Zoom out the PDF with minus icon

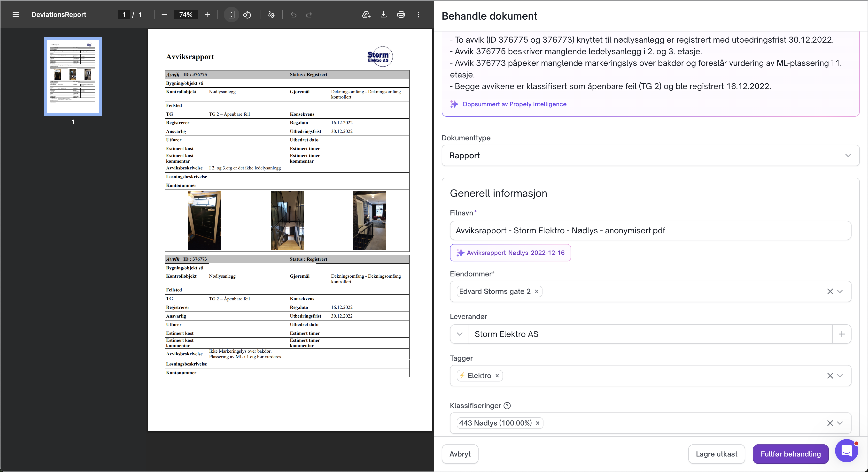click(164, 15)
